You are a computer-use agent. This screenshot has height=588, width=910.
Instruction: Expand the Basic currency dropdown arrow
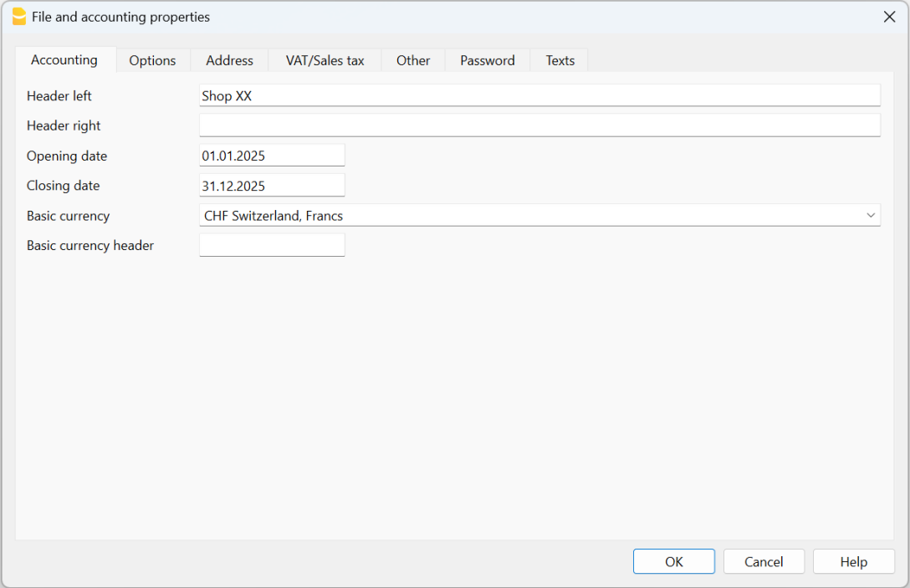(x=872, y=216)
